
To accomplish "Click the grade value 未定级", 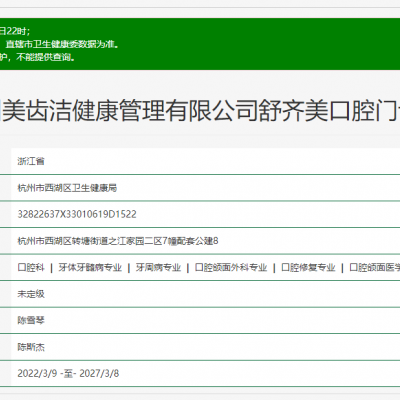I will [31, 294].
